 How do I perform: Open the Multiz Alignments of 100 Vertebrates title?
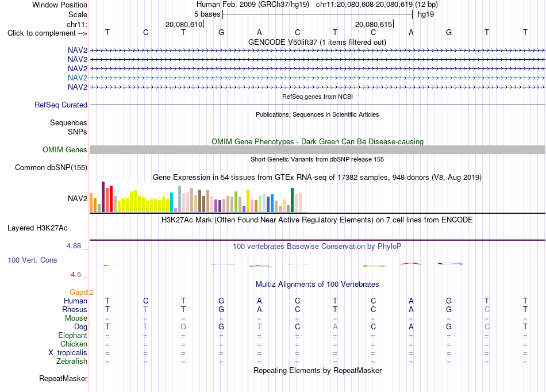[x=317, y=285]
